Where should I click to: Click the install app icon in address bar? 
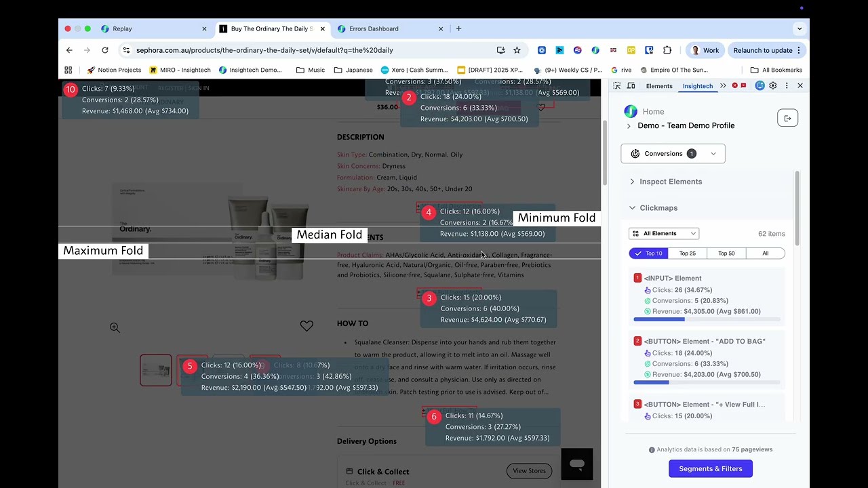(500, 50)
